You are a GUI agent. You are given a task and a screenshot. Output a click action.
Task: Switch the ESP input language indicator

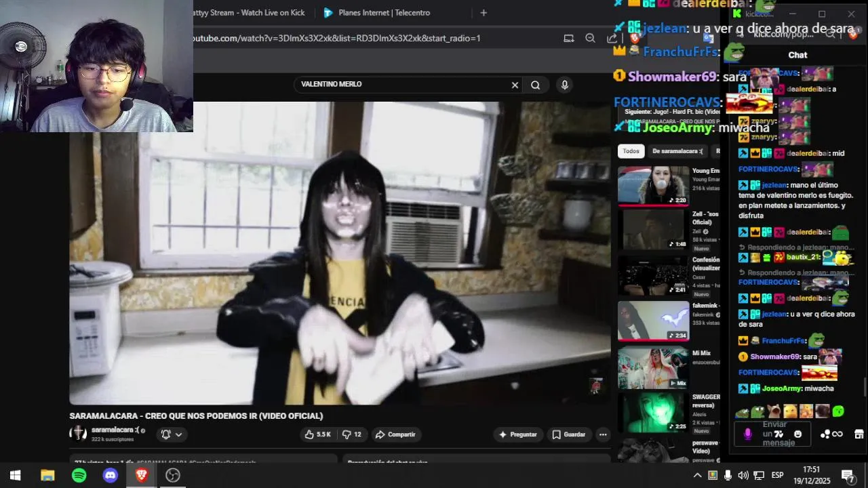tap(778, 475)
